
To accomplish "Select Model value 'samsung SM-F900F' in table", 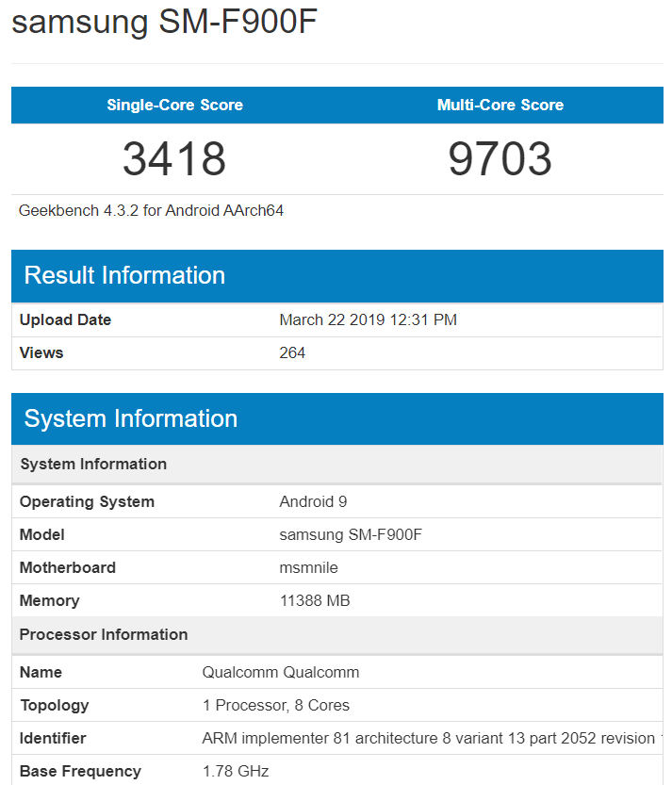I will pos(351,534).
